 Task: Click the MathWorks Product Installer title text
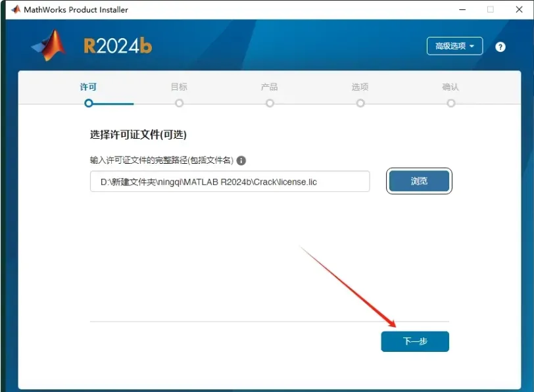click(x=76, y=10)
